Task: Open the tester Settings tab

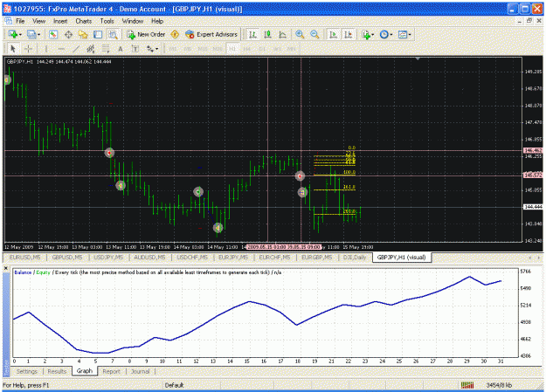Action: pyautogui.click(x=26, y=371)
